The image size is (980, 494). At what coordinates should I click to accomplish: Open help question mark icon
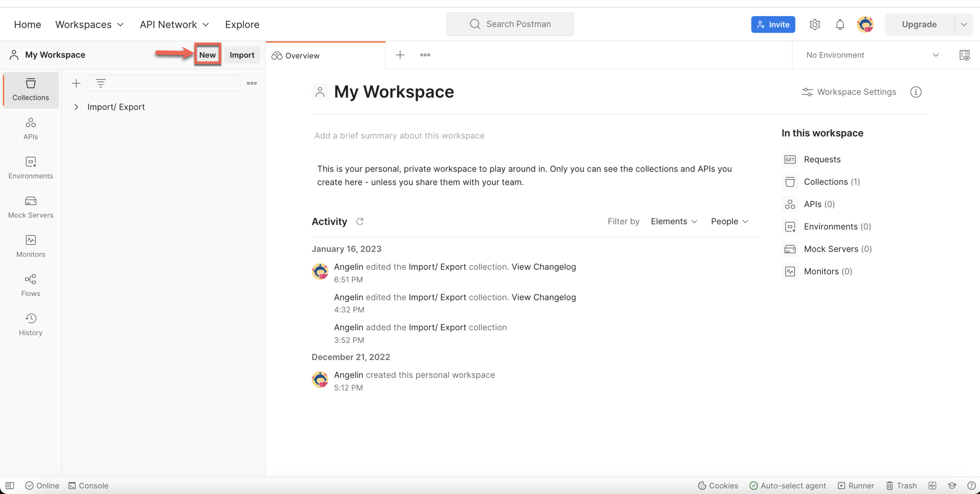click(971, 485)
